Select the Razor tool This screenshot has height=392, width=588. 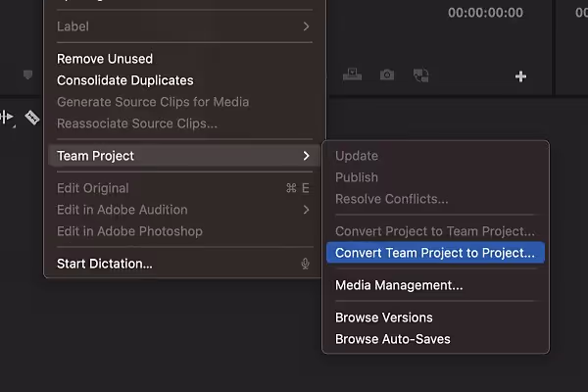[32, 118]
